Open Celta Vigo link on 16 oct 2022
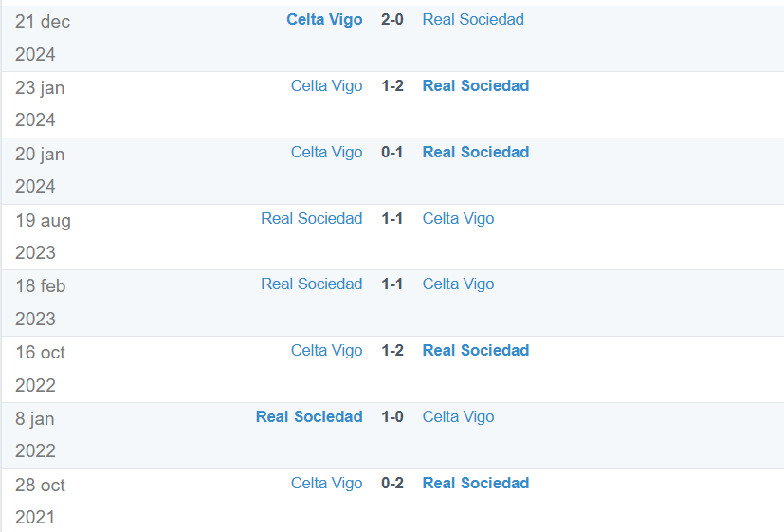Screen dimensions: 784x532 [x=326, y=351]
